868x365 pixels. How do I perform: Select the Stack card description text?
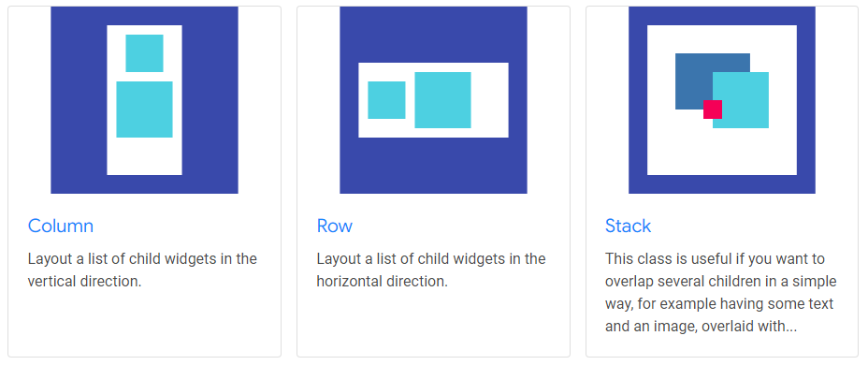point(721,293)
